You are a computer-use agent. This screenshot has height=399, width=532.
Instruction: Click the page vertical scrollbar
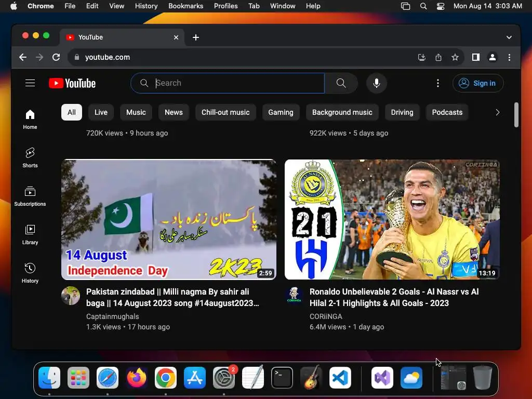(516, 115)
